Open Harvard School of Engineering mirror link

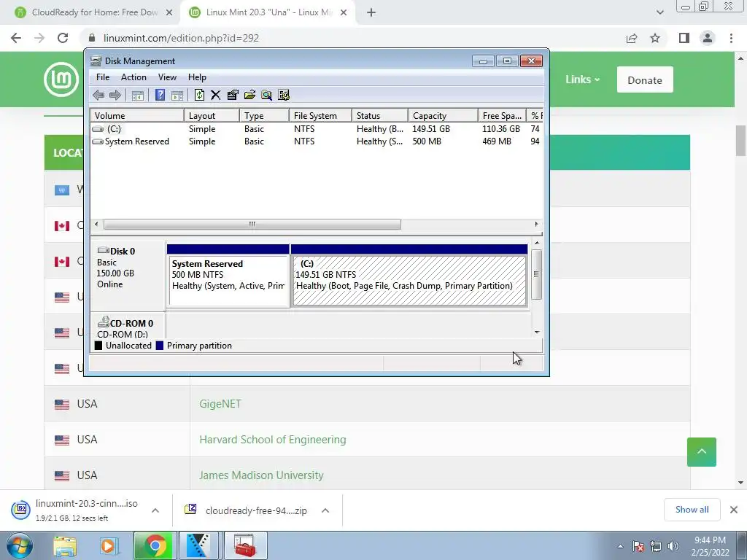pyautogui.click(x=273, y=440)
